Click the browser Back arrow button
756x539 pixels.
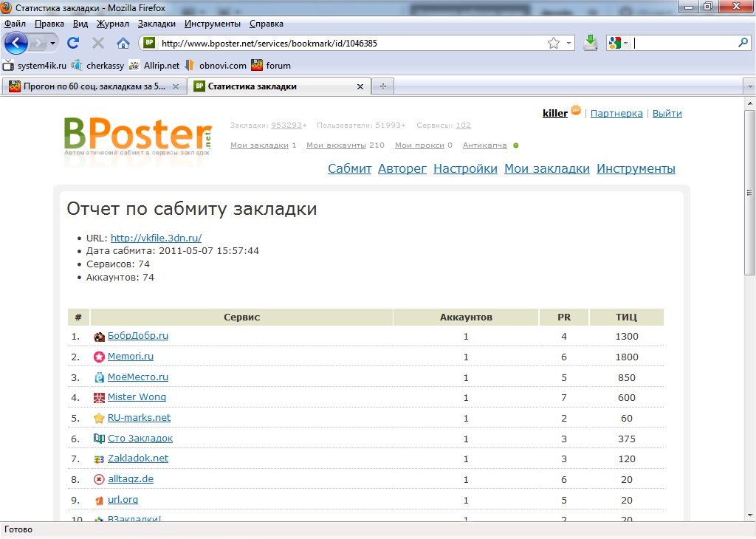coord(16,44)
